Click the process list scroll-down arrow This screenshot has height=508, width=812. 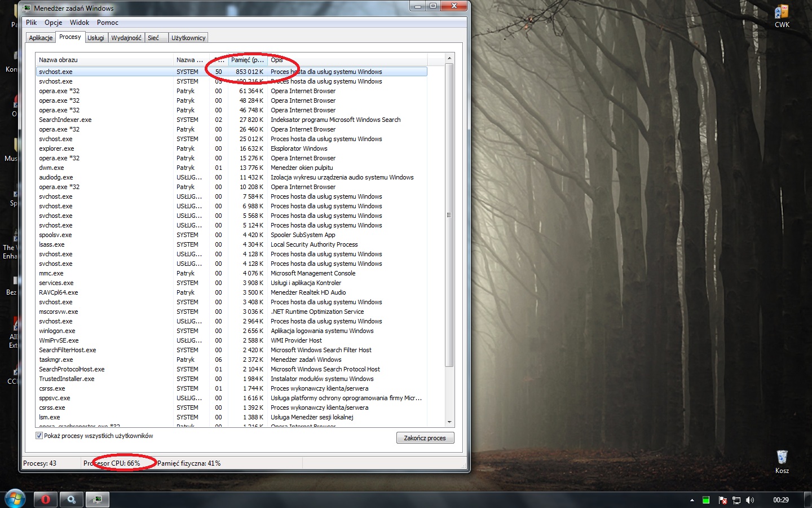pyautogui.click(x=449, y=422)
